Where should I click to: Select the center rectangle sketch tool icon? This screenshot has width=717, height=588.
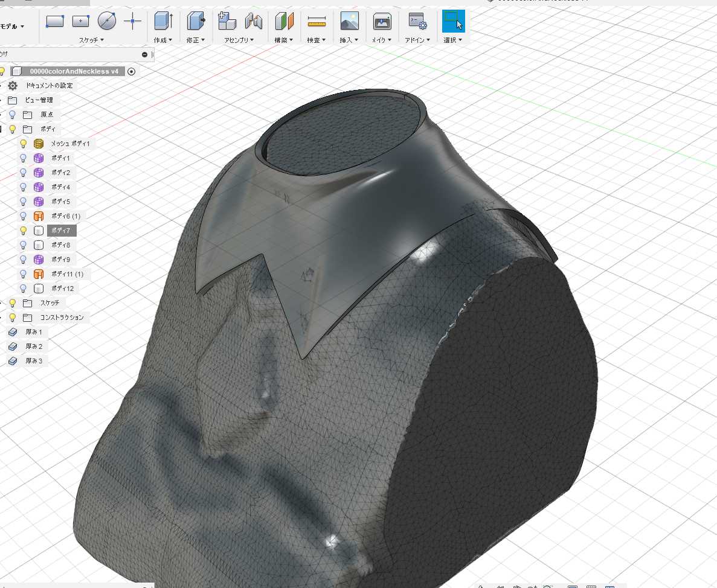(81, 21)
